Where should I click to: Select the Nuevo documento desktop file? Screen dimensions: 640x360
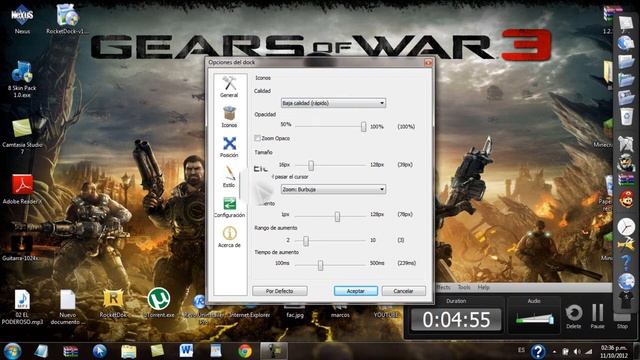(x=67, y=307)
